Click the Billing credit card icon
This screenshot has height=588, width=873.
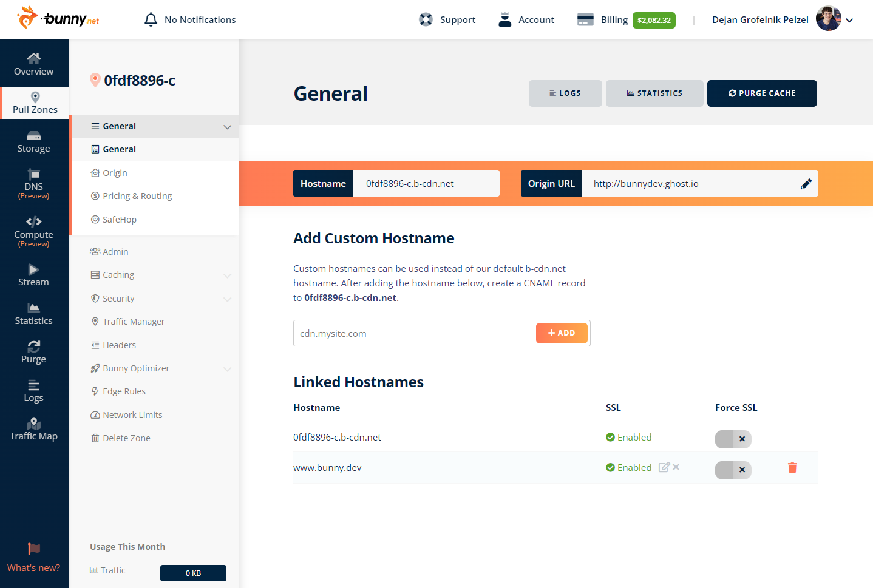click(585, 19)
